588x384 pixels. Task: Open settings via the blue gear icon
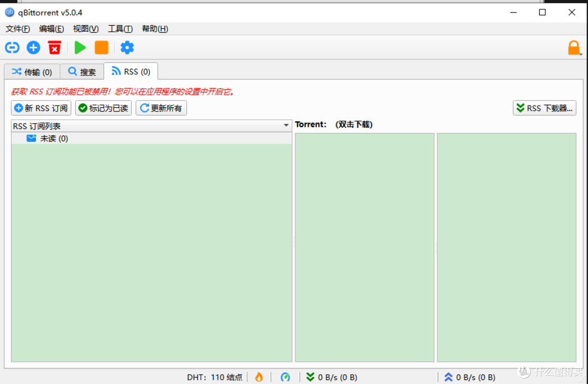click(127, 47)
